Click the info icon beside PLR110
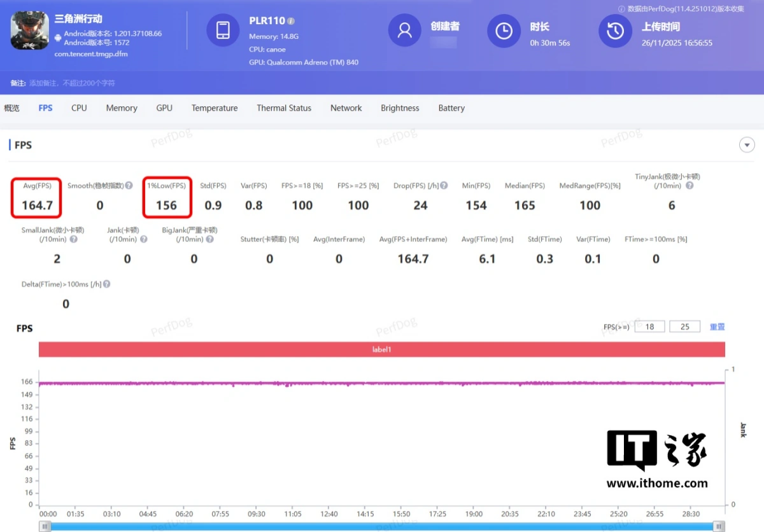Screen dimensions: 764x532 [291, 21]
